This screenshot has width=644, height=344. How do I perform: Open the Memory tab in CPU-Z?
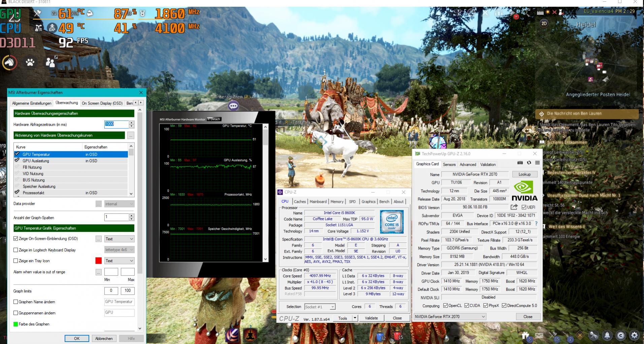click(337, 201)
